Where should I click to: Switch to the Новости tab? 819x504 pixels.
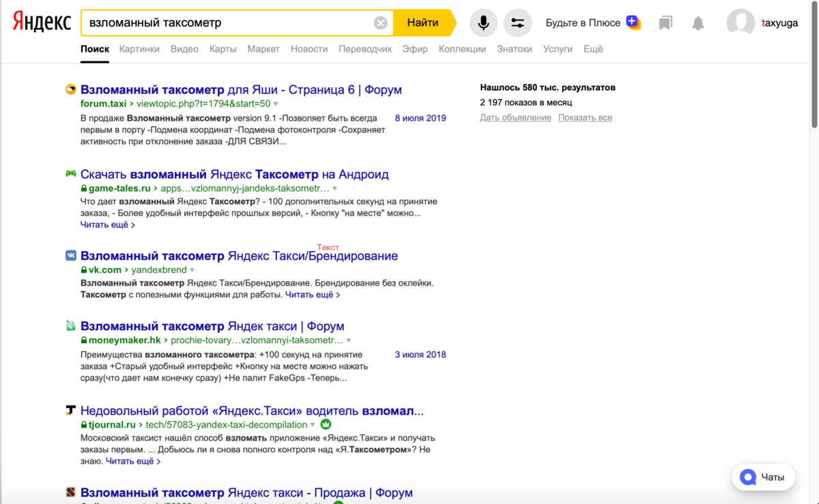tap(309, 49)
